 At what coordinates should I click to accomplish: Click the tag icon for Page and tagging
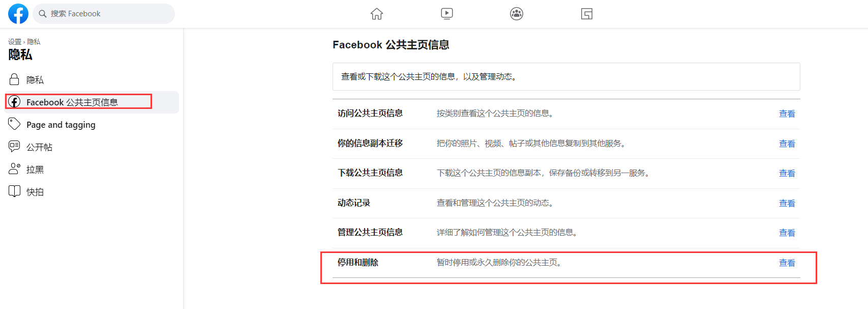click(x=14, y=124)
